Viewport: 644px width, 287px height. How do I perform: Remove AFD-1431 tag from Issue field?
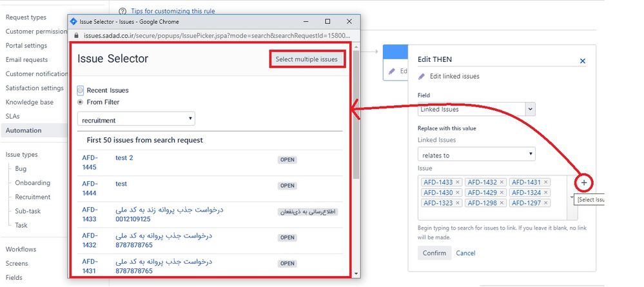click(x=545, y=182)
